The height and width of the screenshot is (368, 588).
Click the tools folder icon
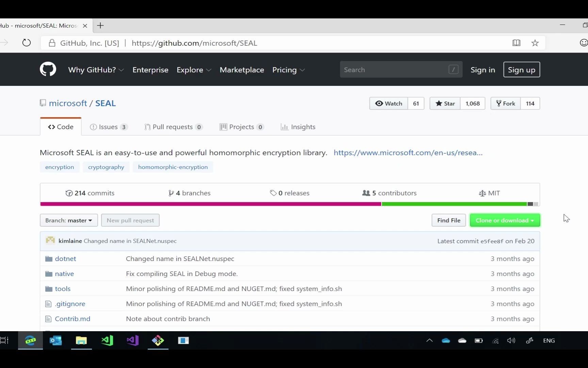click(x=49, y=289)
